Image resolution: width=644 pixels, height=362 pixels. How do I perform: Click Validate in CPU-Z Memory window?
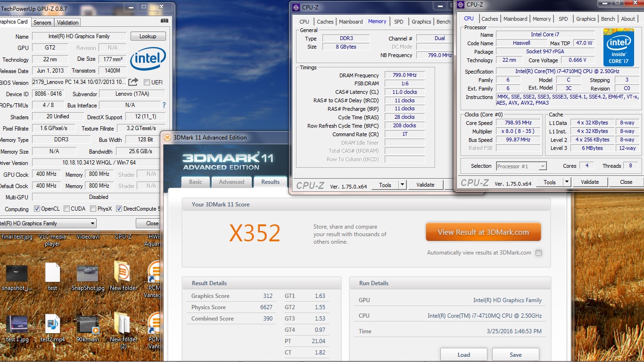point(425,185)
